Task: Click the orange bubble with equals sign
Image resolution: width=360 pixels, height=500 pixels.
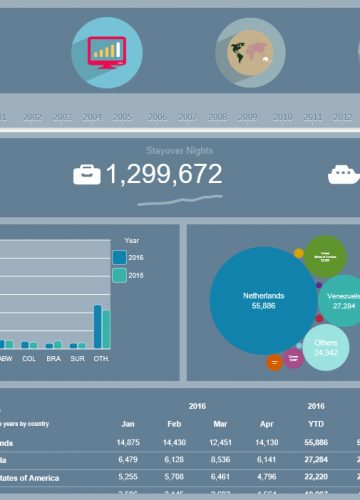Action: tap(274, 362)
